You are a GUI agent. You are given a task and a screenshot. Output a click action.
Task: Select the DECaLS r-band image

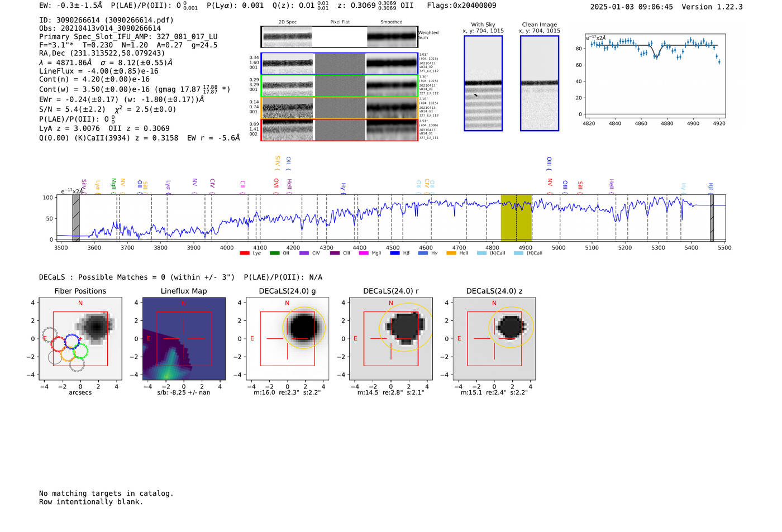click(x=390, y=339)
